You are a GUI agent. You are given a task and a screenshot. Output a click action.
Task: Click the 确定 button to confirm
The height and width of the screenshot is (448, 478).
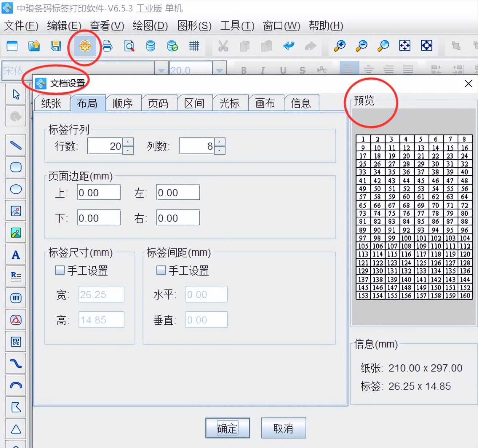point(227,428)
